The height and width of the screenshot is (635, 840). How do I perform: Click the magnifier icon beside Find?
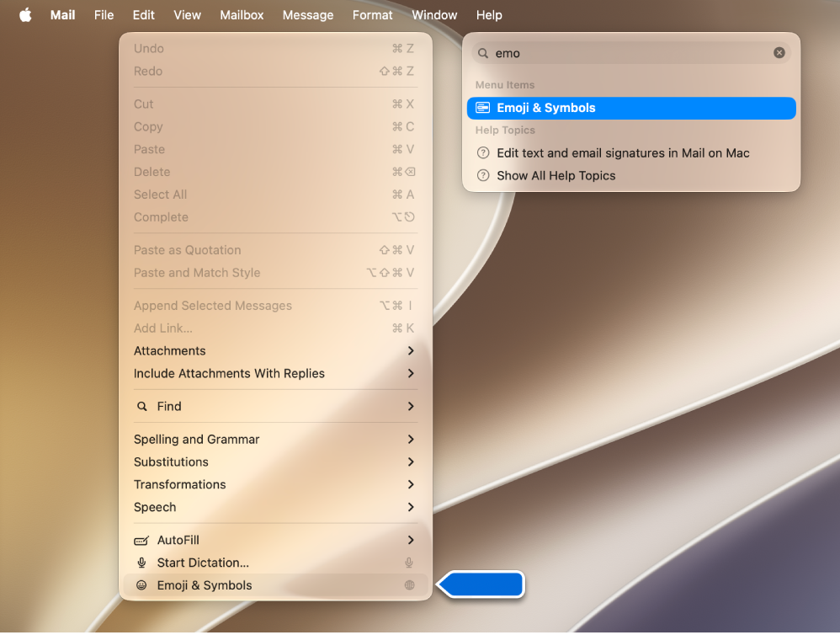[142, 406]
